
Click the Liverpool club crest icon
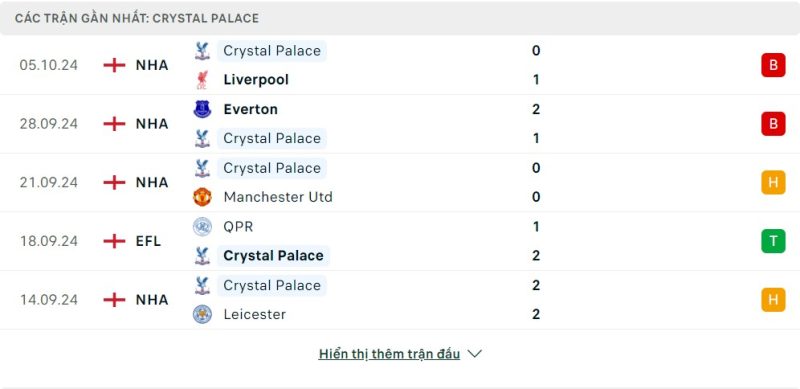tap(202, 80)
